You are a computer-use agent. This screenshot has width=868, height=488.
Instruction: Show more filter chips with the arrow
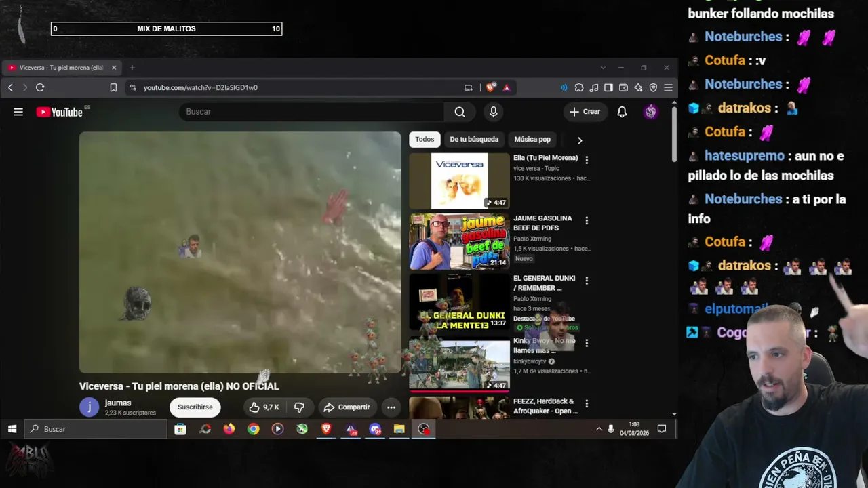pyautogui.click(x=579, y=140)
